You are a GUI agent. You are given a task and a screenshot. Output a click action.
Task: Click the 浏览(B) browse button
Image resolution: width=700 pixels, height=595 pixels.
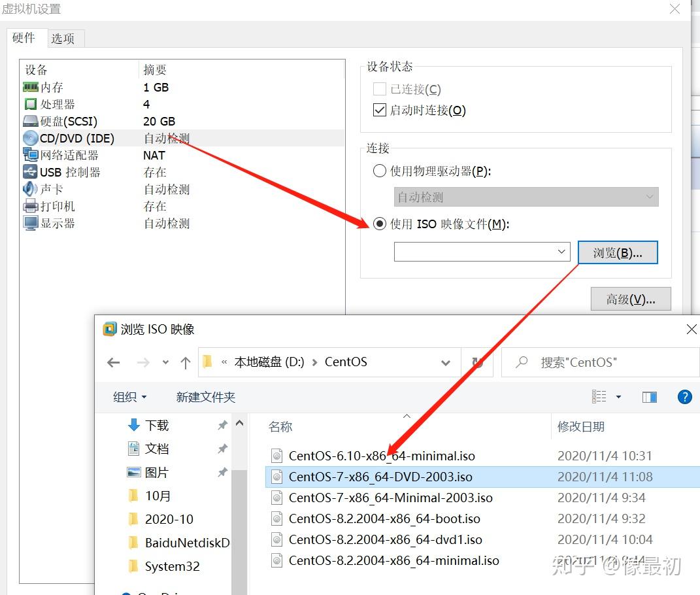click(x=617, y=252)
